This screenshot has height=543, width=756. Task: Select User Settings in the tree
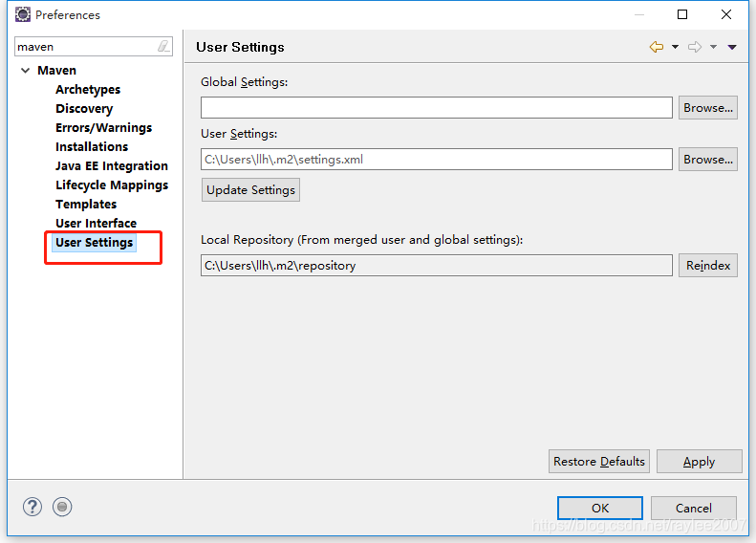pyautogui.click(x=94, y=243)
